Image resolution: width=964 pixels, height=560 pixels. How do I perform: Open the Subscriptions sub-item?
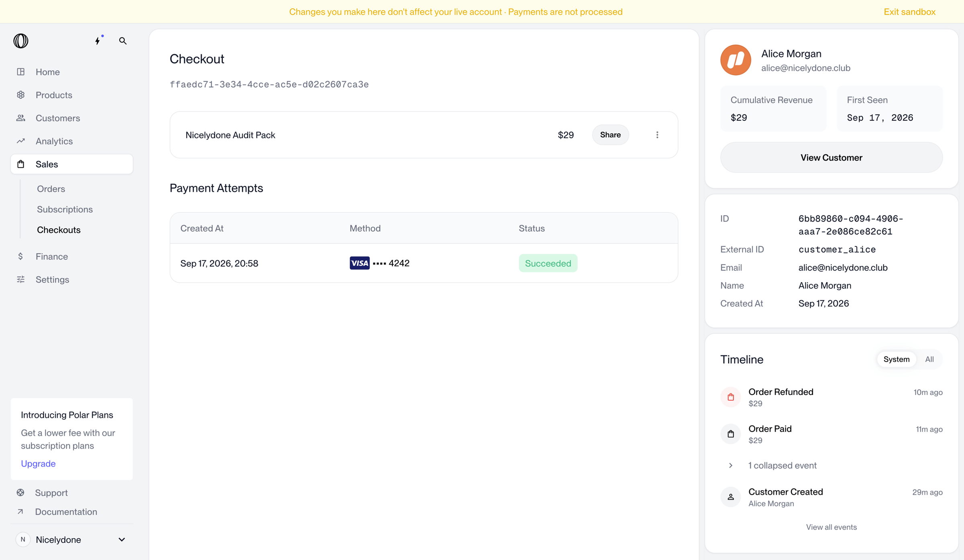65,209
